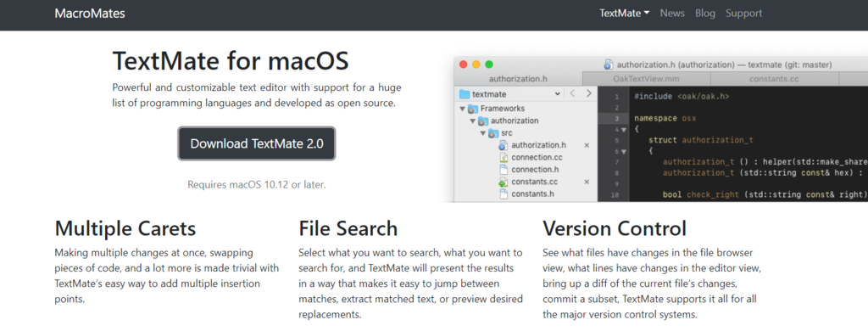Screen dimensions: 868x331
Task: Open the TextMate dropdown in the navbar
Action: pos(625,14)
